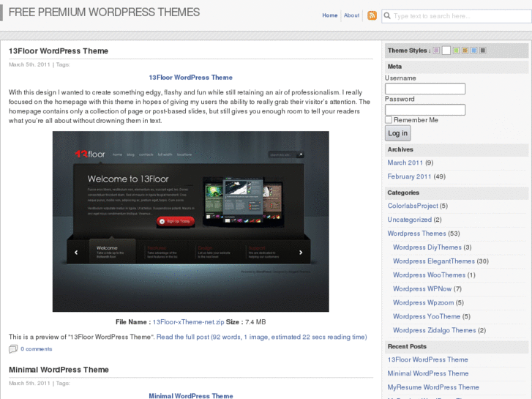Click the search text box
The image size is (532, 399).
(x=457, y=16)
